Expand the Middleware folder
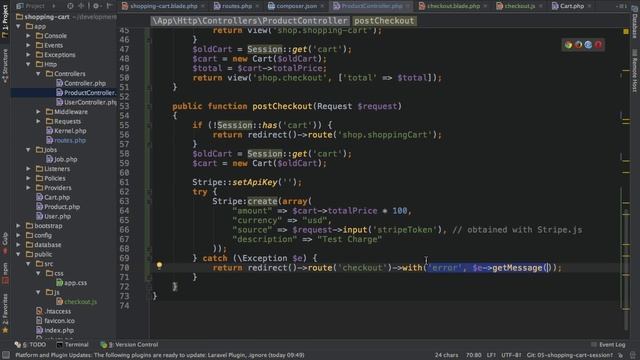 [38, 112]
